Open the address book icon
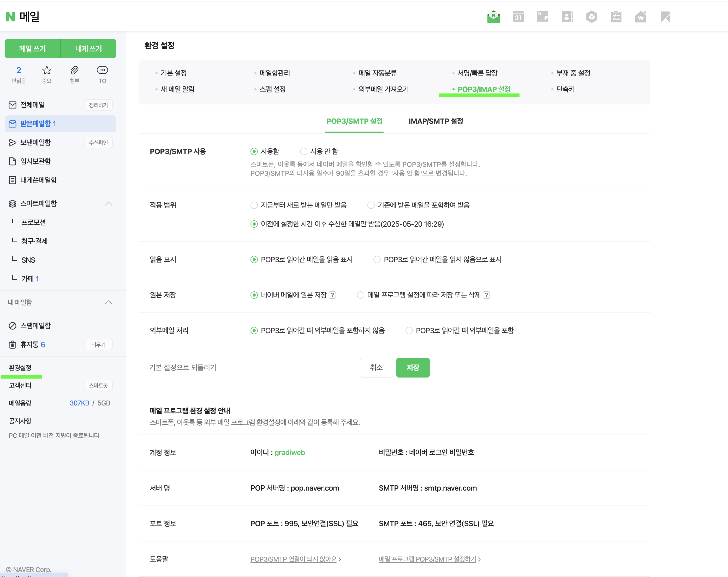 [x=567, y=17]
